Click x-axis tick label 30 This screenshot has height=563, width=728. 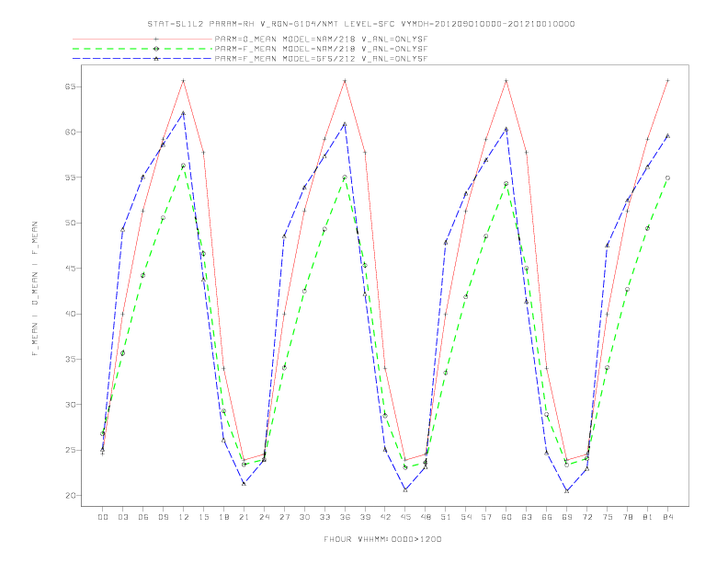(304, 517)
